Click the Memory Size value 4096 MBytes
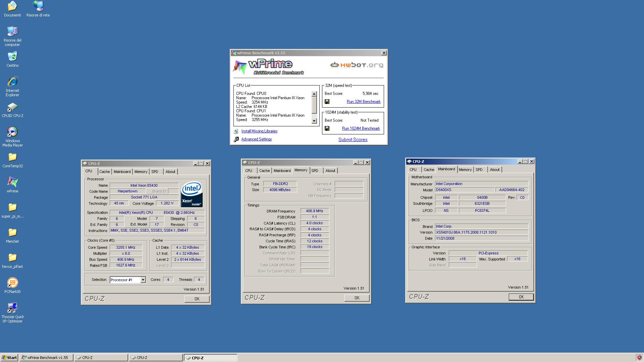Viewport: 644px width, 362px height. tap(280, 190)
